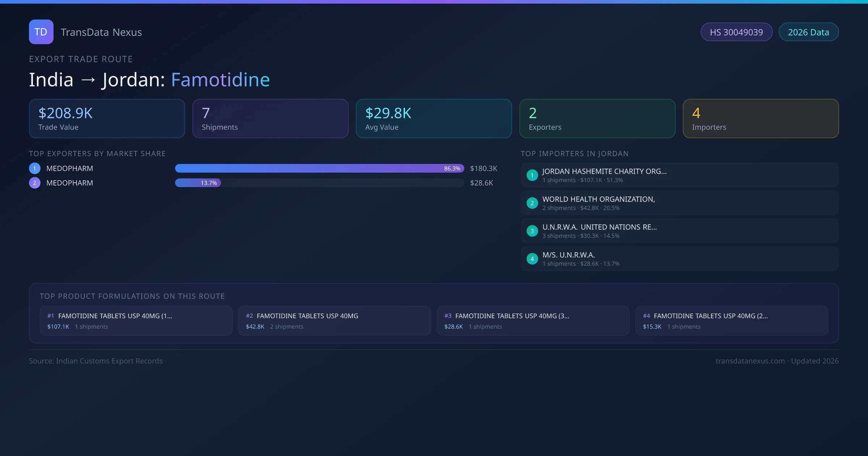
Task: Open #4 Famotidine Tablets $15.3K formulation card
Action: (731, 321)
